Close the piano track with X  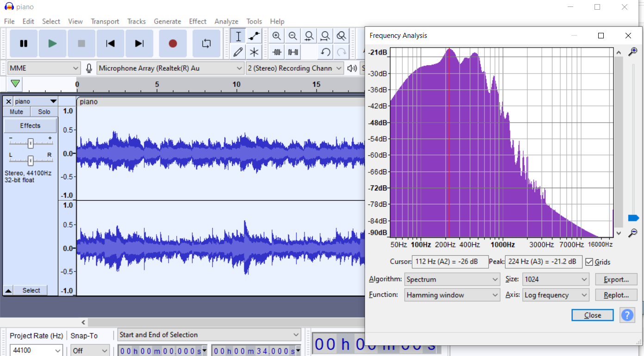8,101
